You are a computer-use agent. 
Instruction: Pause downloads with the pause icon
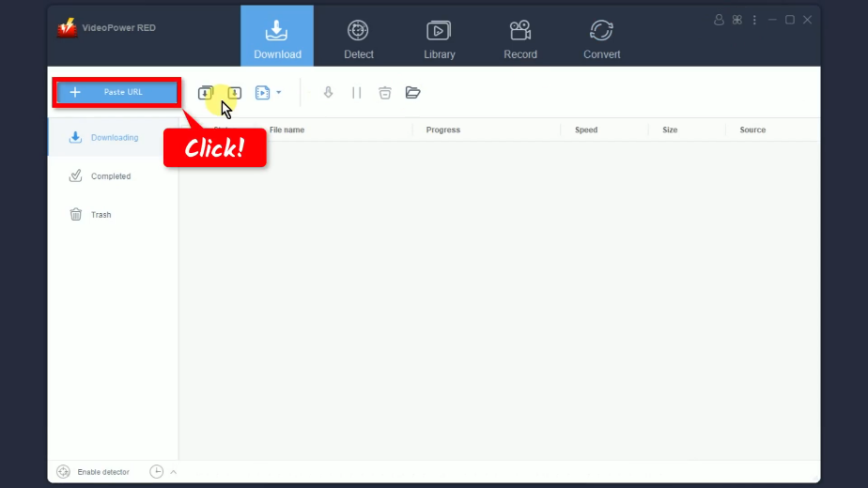click(x=357, y=93)
